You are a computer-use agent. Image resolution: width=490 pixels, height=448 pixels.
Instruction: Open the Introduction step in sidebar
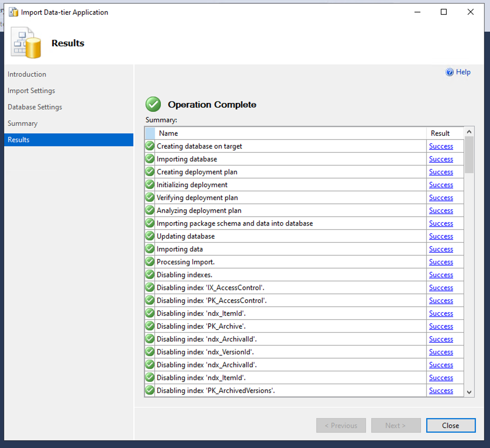27,74
